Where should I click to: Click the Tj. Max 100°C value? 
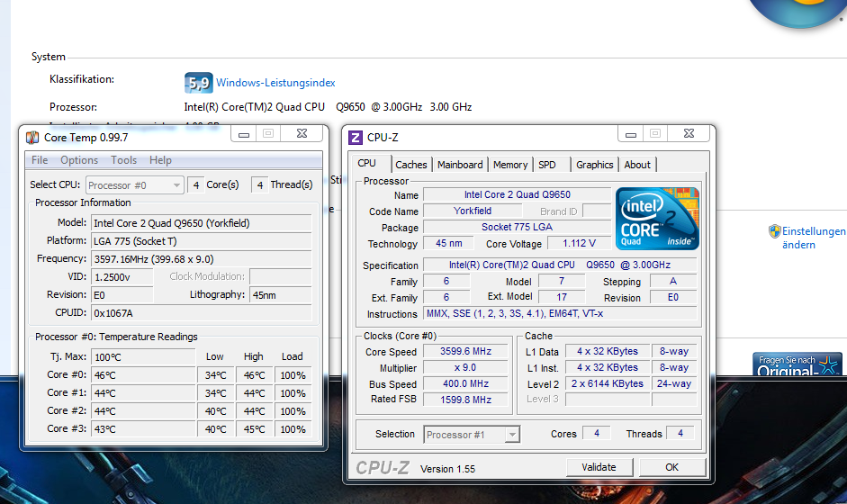point(143,357)
